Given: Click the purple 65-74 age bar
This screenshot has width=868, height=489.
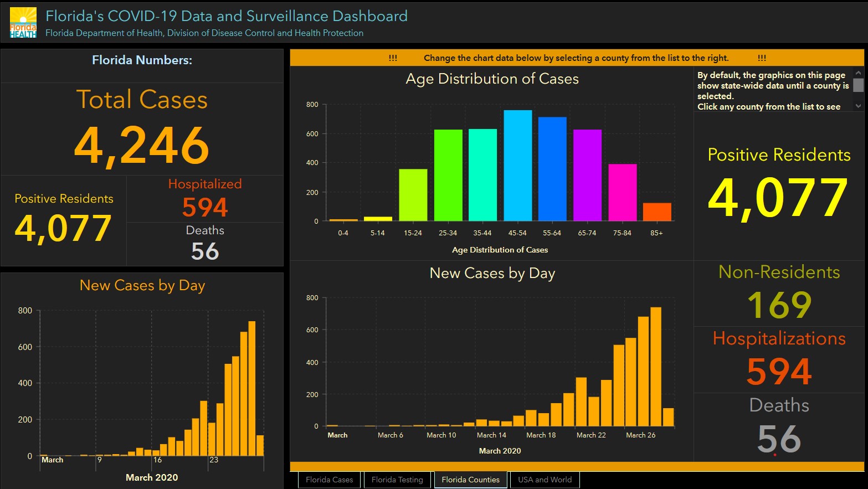Looking at the screenshot, I should (587, 176).
